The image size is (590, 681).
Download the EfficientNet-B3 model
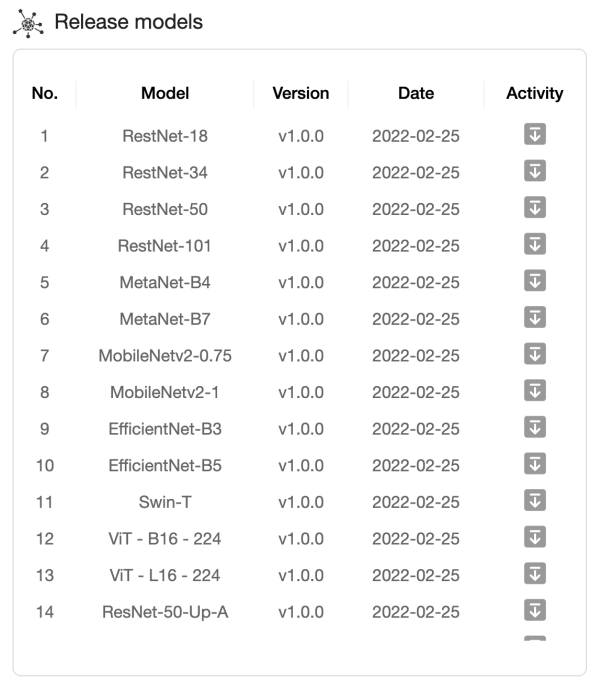(535, 427)
